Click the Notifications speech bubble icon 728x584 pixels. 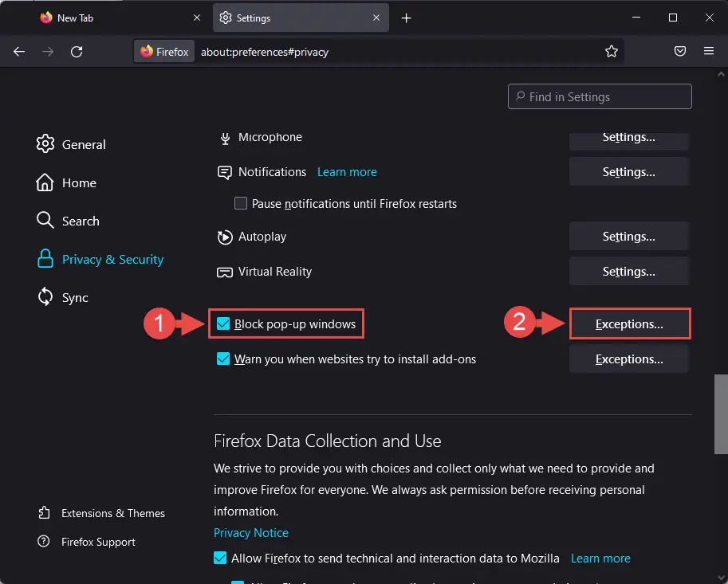pyautogui.click(x=225, y=173)
